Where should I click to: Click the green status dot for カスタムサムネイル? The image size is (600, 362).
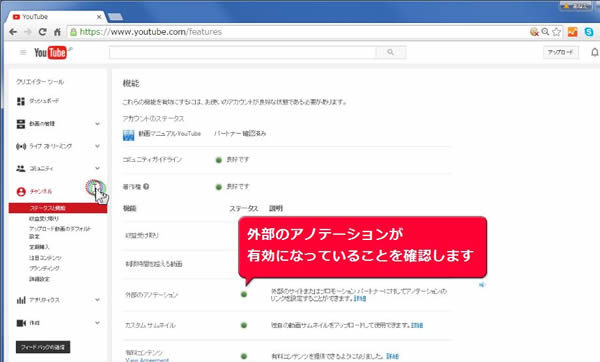point(244,325)
